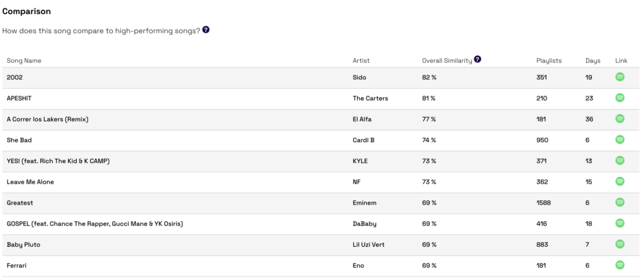
Task: Open Spotify link for She Bad
Action: [619, 140]
